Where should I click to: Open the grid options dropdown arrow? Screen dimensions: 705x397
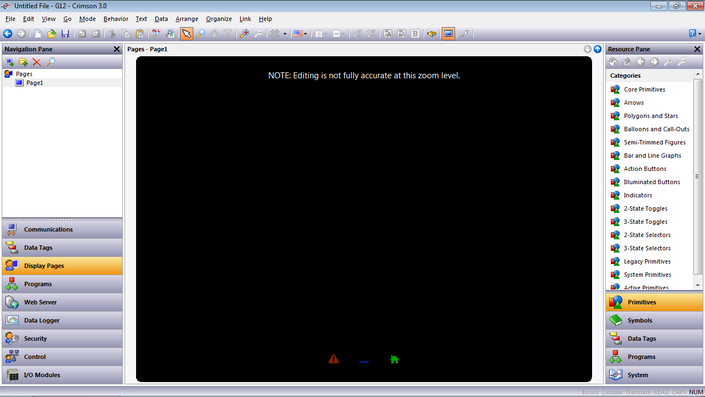pos(285,34)
